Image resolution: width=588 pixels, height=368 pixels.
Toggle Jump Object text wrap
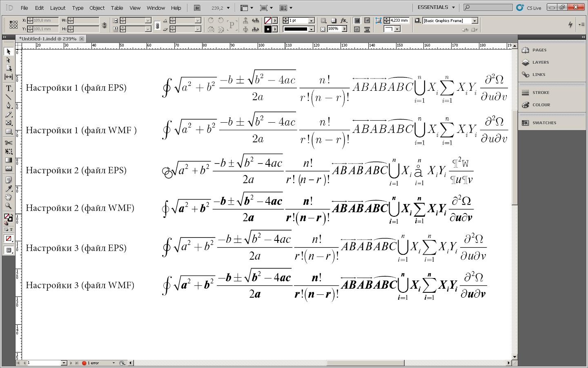coord(367,29)
